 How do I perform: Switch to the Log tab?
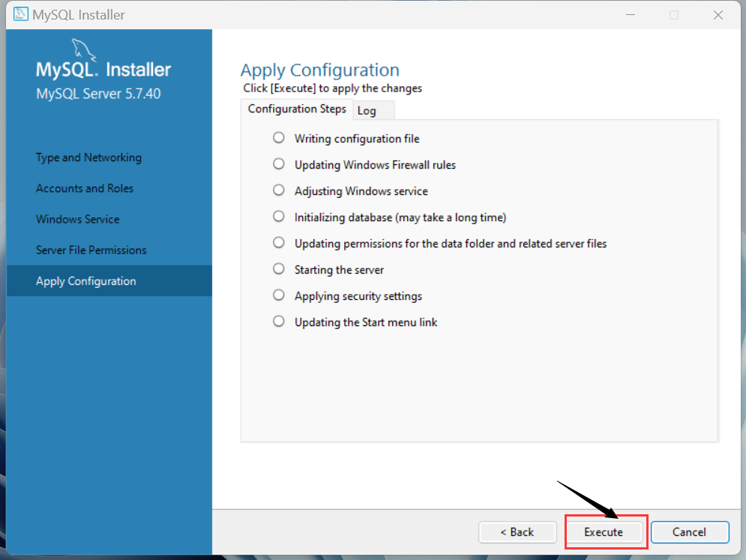tap(367, 109)
